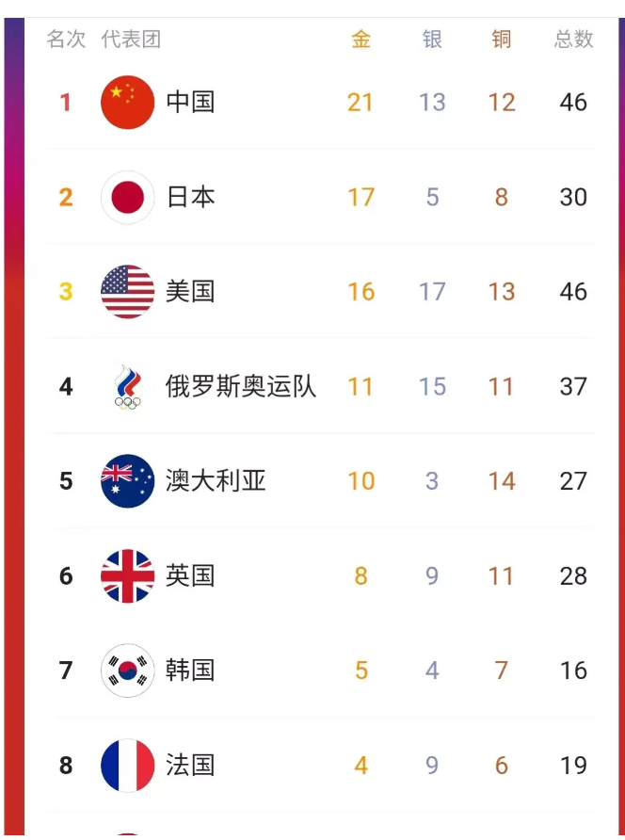Viewport: 625px width, 840px height.
Task: Click the United Kingdom flag icon
Action: [x=127, y=576]
